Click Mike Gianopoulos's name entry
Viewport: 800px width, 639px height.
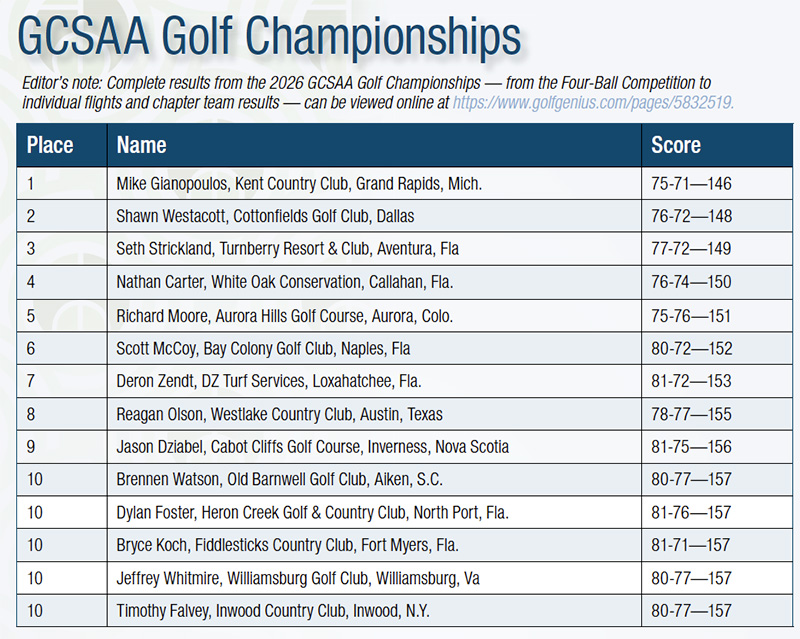click(299, 184)
